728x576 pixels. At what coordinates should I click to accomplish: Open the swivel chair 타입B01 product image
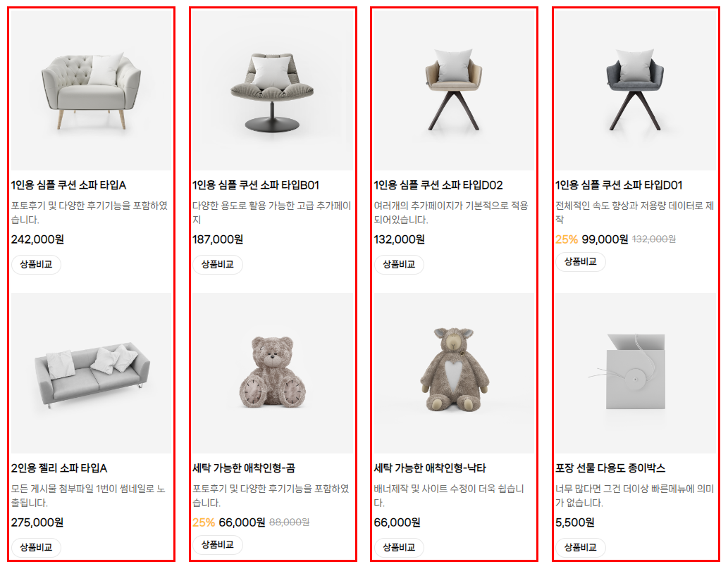[273, 90]
